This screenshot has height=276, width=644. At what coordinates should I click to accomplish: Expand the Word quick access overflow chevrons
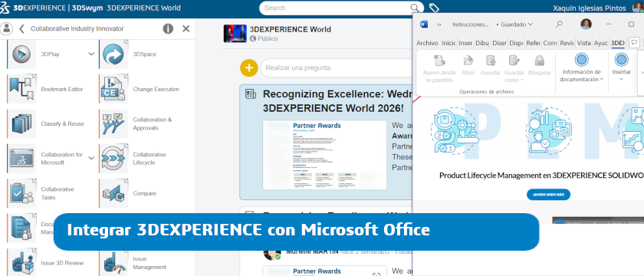click(439, 25)
